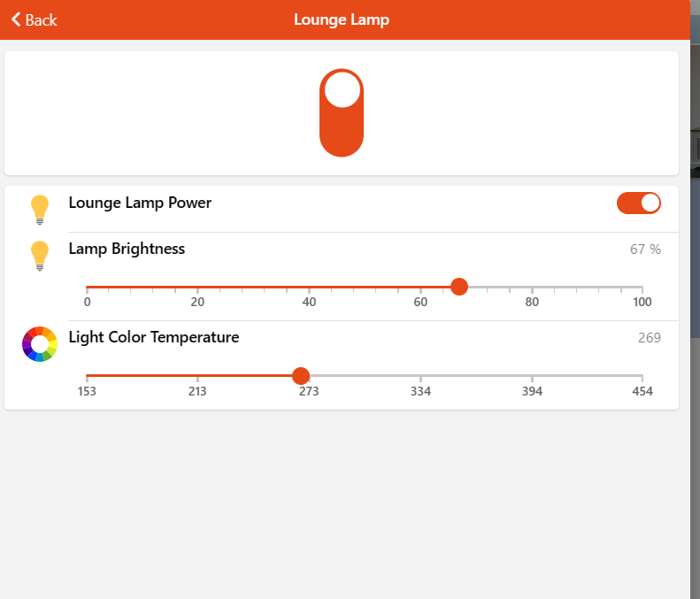Image resolution: width=700 pixels, height=599 pixels.
Task: Click the Lamp Brightness bulb icon
Action: click(40, 256)
